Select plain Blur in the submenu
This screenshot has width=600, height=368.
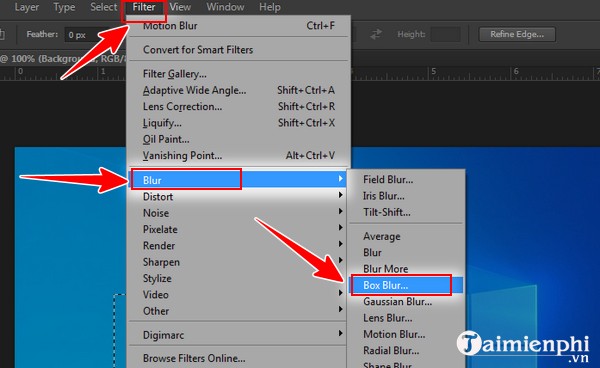[406, 253]
